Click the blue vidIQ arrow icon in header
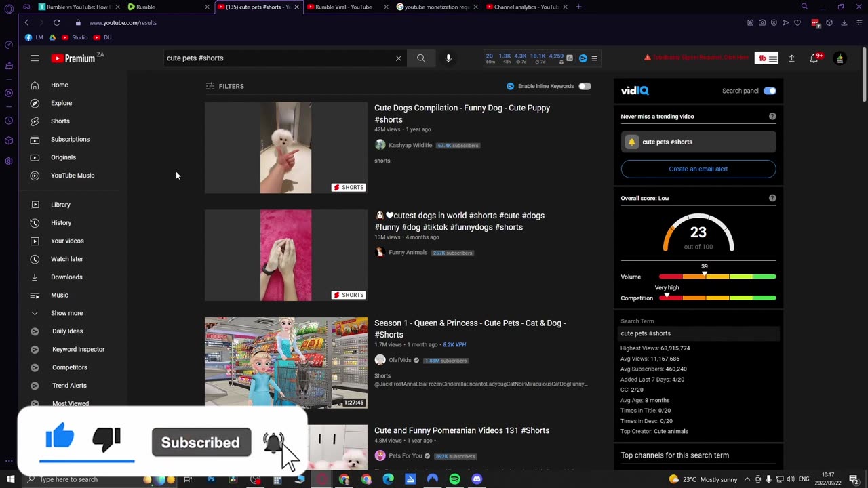Screen dimensions: 868x488 point(583,58)
